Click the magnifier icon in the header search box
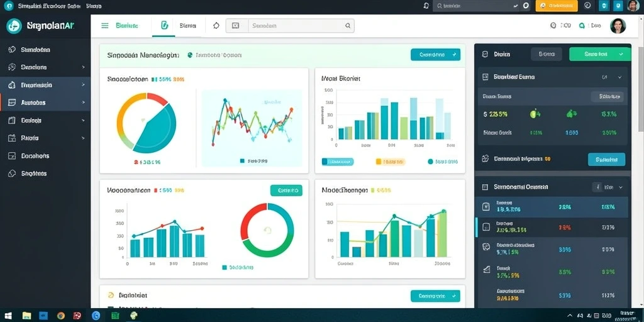Image resolution: width=644 pixels, height=322 pixels. click(x=347, y=25)
